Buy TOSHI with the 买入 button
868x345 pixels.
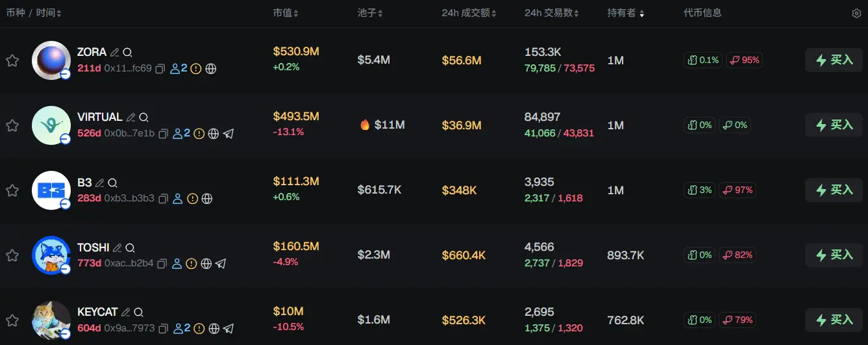click(834, 255)
